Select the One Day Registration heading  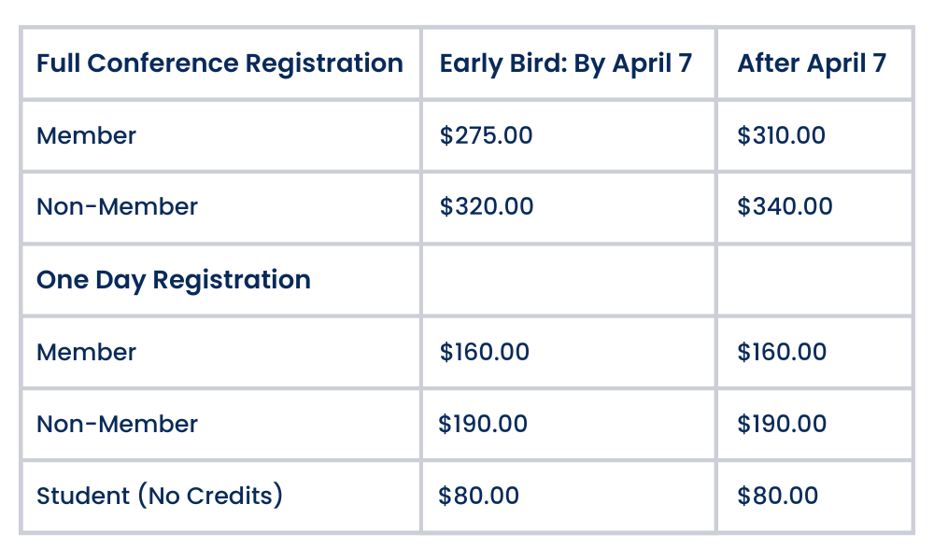coord(174,280)
